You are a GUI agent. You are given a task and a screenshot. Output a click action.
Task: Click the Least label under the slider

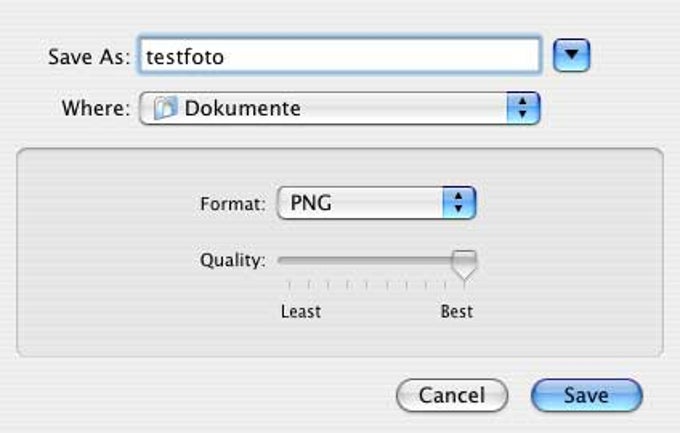click(301, 312)
